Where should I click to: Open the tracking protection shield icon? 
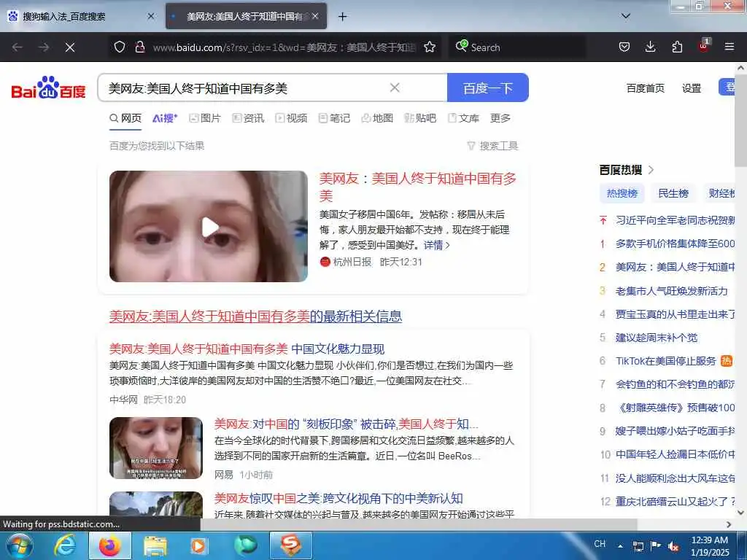(120, 47)
